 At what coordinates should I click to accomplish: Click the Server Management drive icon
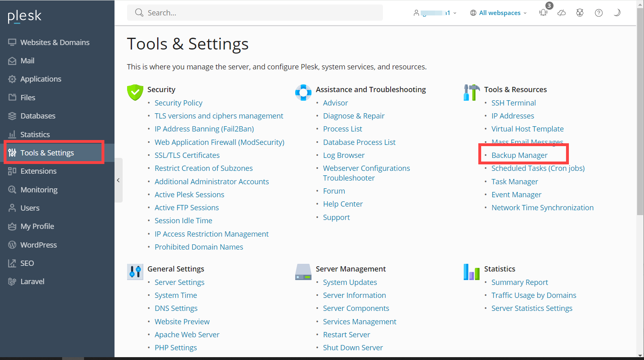coord(303,272)
